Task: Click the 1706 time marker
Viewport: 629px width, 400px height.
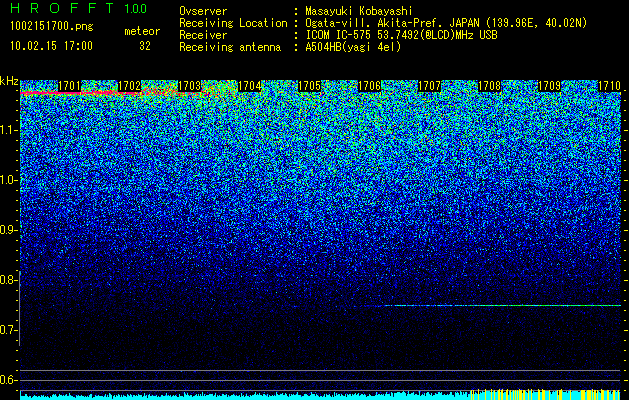Action: 369,86
